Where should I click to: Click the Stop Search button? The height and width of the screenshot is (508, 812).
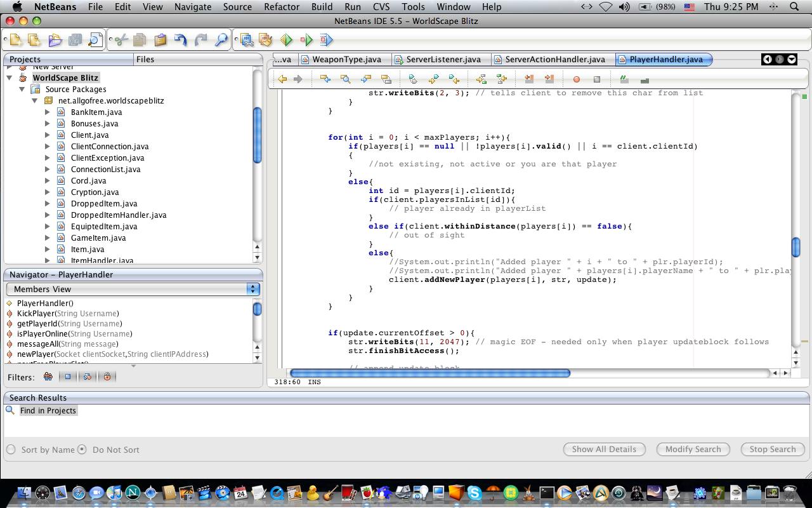772,449
